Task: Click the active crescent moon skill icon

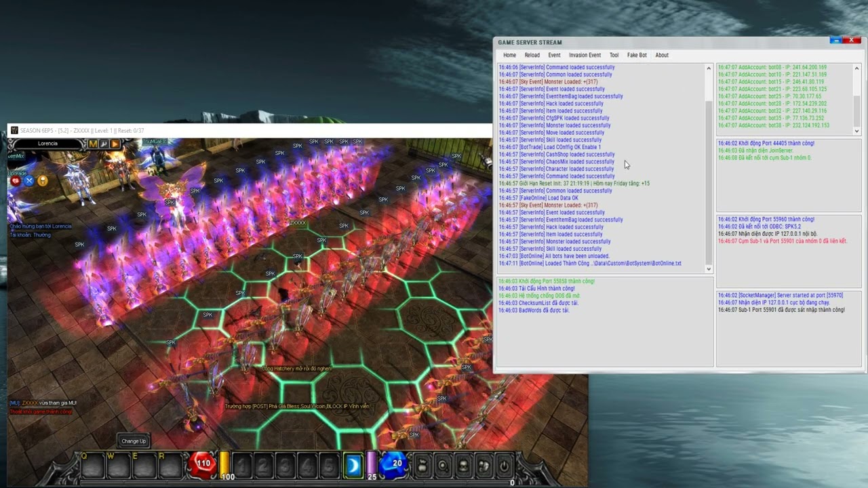Action: [x=353, y=465]
